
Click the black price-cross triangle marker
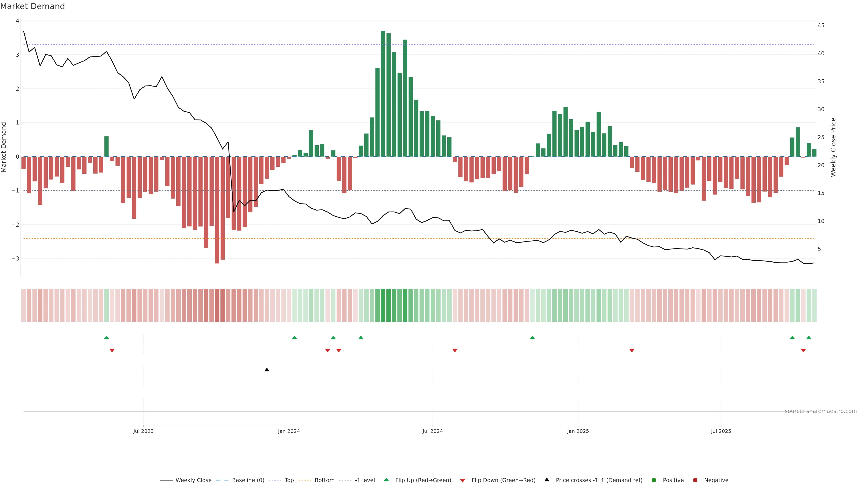coord(267,370)
